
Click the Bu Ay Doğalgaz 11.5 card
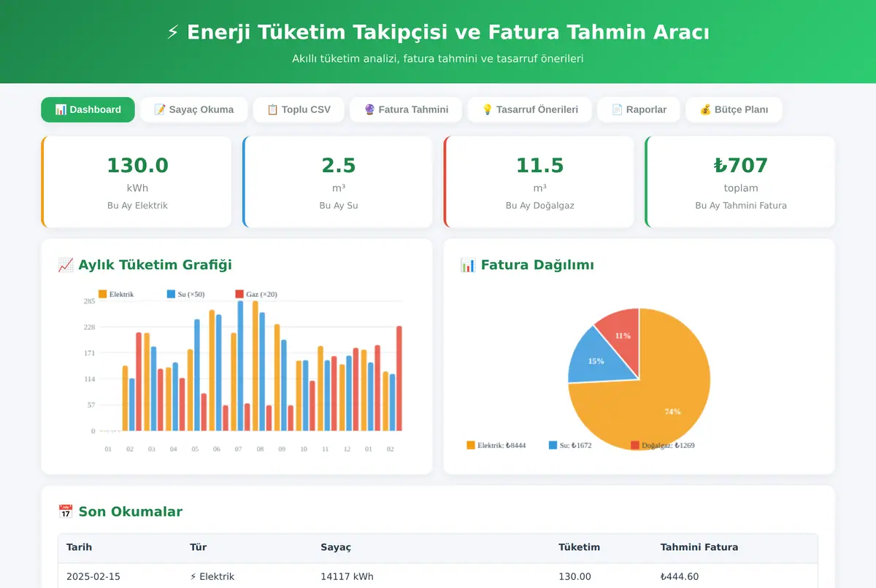pyautogui.click(x=539, y=182)
